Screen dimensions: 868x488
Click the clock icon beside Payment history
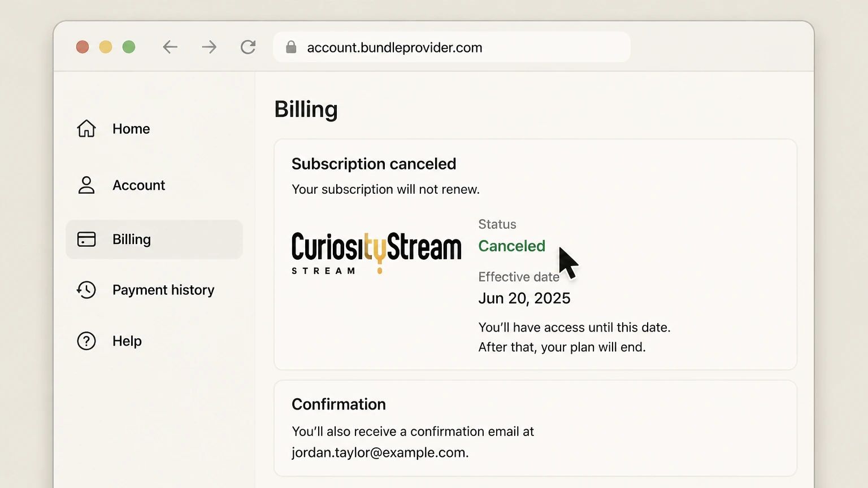tap(86, 290)
